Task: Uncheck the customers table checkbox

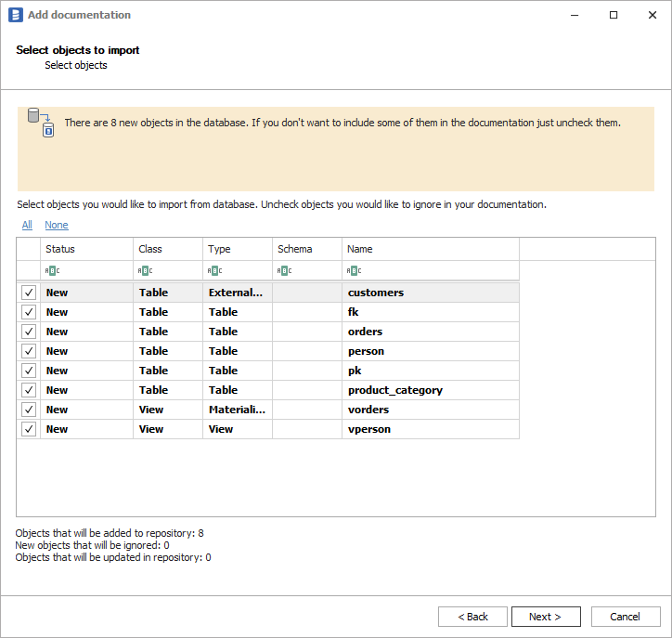Action: pyautogui.click(x=29, y=293)
